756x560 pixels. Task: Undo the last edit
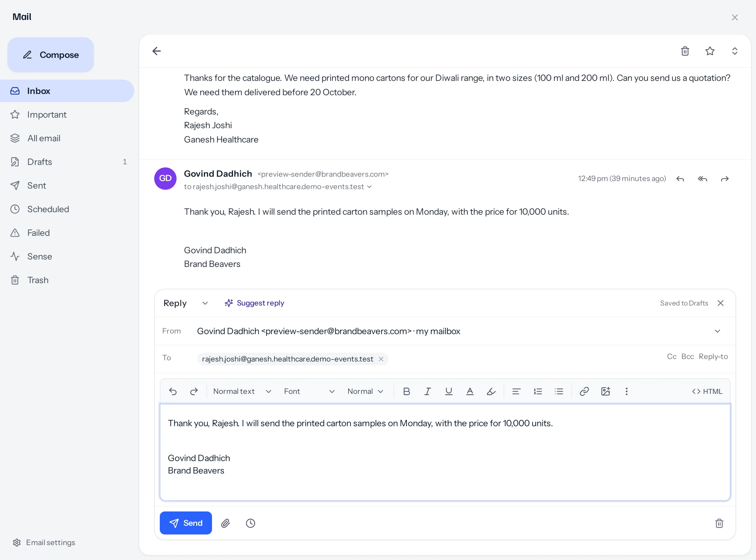(173, 391)
